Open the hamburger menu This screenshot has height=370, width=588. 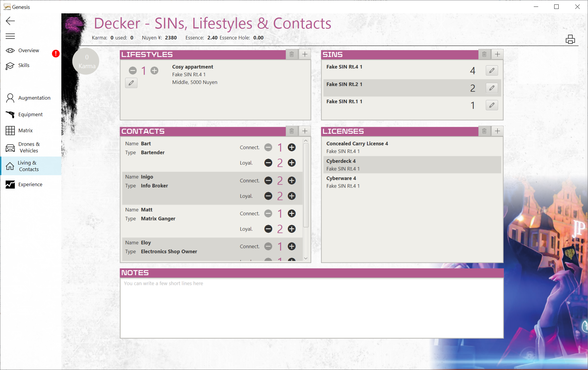(10, 36)
